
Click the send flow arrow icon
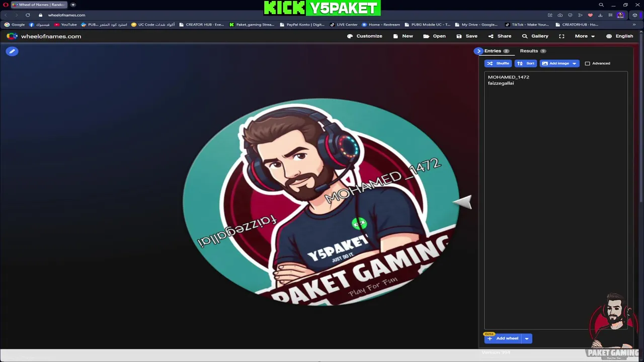580,15
